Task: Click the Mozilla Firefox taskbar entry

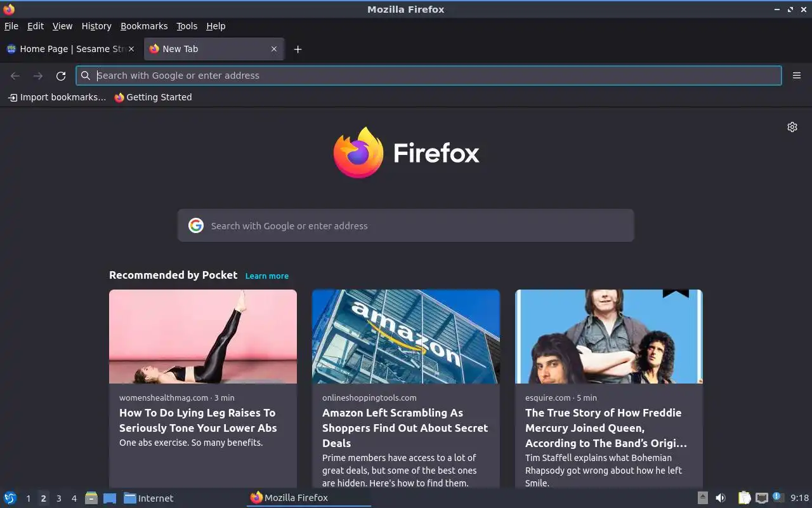Action: [308, 498]
